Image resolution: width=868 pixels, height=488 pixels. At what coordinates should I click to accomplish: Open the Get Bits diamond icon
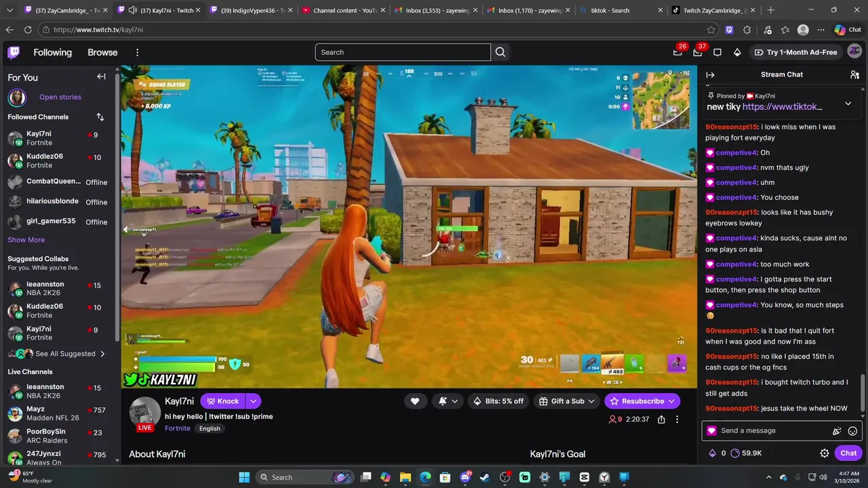point(737,52)
